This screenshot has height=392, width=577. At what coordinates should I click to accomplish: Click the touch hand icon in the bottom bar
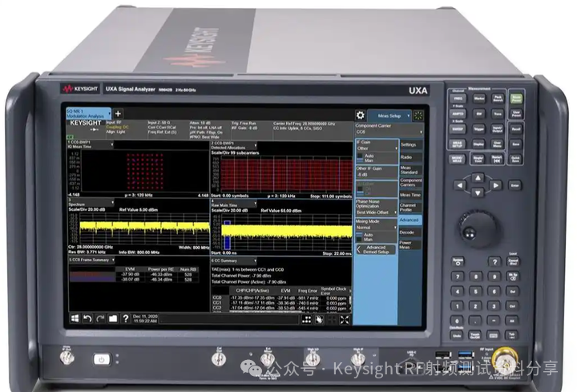click(x=319, y=320)
